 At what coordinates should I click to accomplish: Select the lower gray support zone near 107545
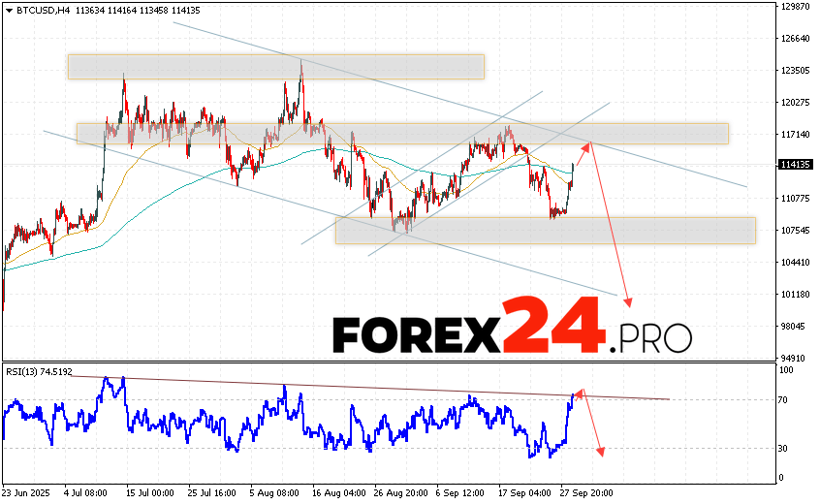click(544, 230)
